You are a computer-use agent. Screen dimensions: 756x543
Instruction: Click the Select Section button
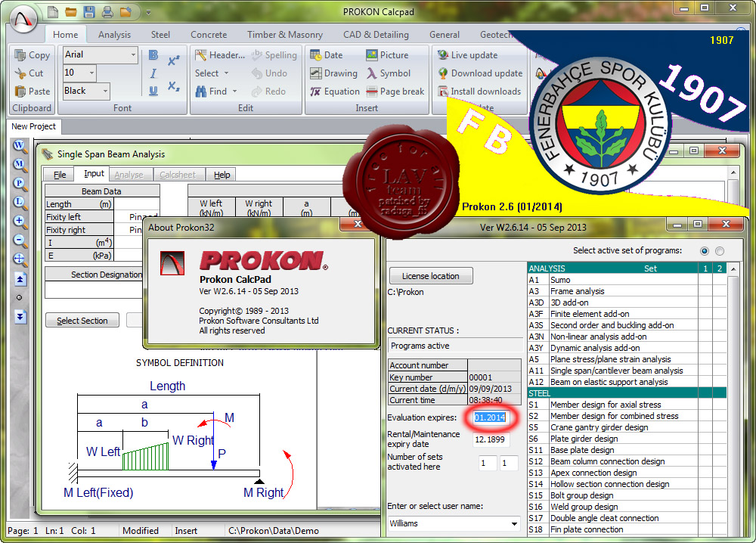coord(82,321)
